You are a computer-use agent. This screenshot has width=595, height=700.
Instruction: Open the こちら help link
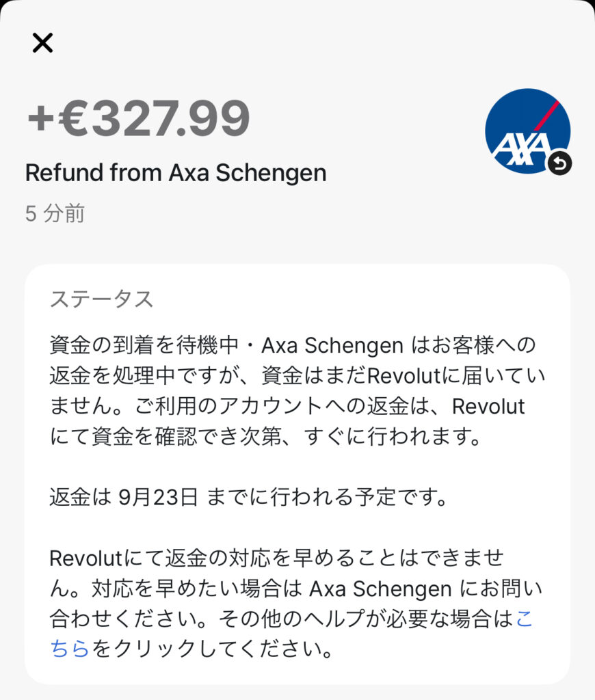[x=524, y=618]
